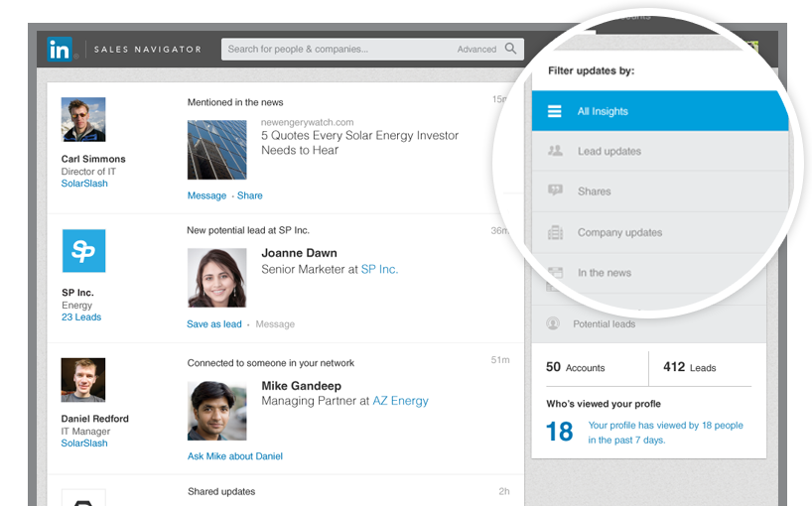Click Daniel Redford profile photo
812x506 pixels.
pyautogui.click(x=83, y=380)
